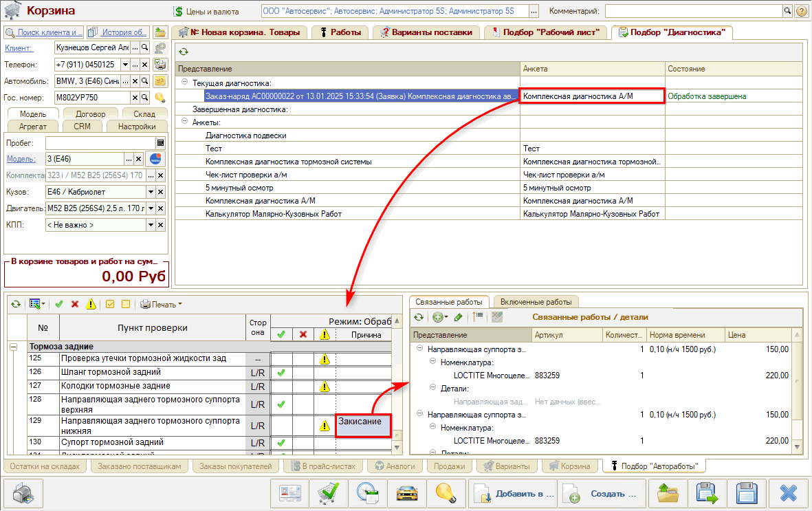
Task: Switch to the Работы tab
Action: click(340, 32)
